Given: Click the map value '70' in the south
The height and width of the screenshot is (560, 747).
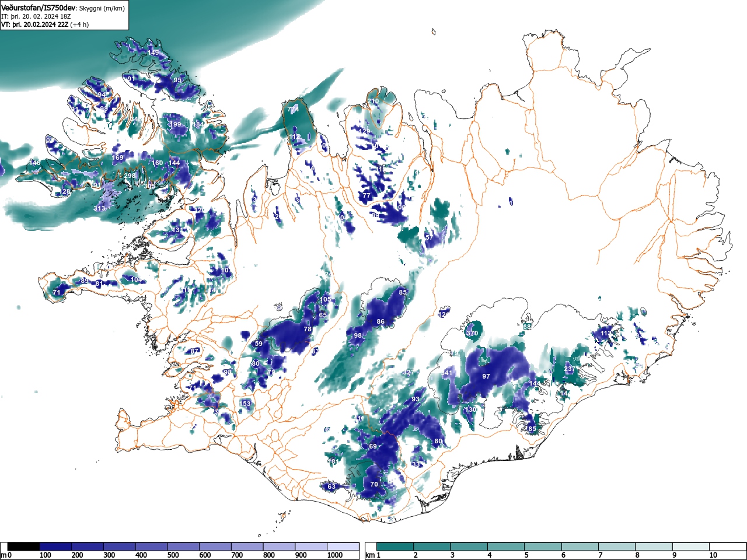Looking at the screenshot, I should [374, 484].
